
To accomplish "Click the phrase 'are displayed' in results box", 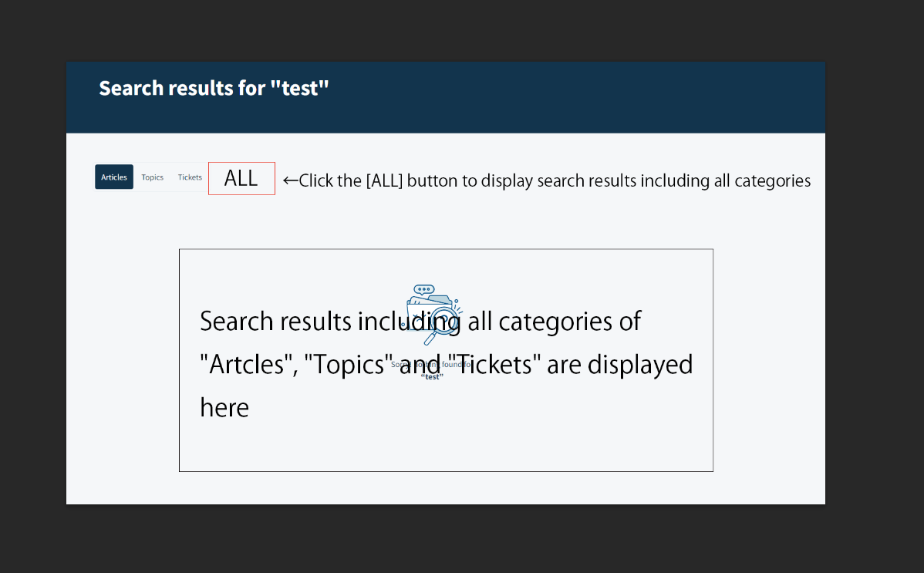I will 620,364.
